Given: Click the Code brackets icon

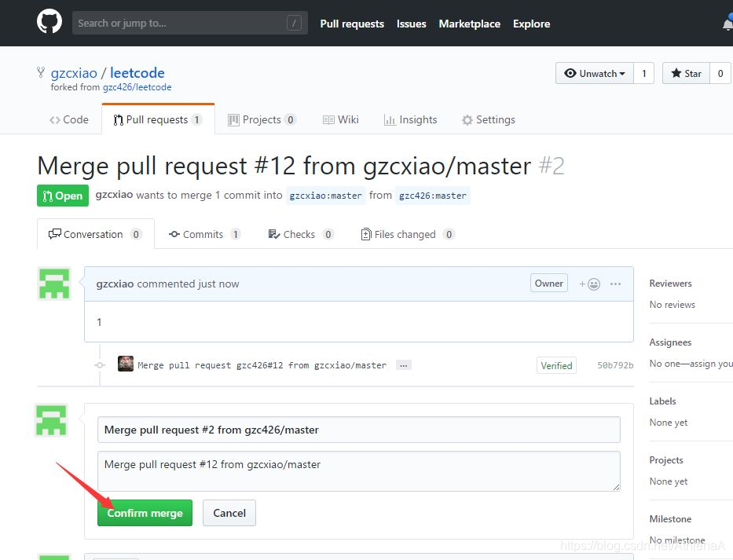Looking at the screenshot, I should tap(55, 120).
